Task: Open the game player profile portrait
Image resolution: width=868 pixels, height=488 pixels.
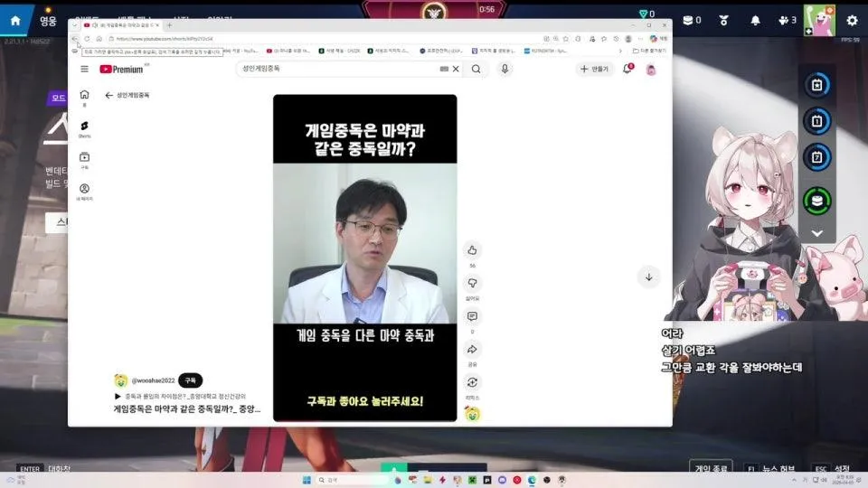Action: coord(819,21)
